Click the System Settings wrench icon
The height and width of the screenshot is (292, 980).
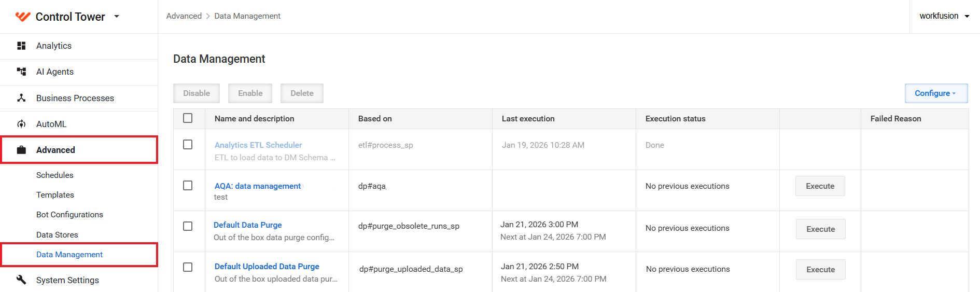21,280
